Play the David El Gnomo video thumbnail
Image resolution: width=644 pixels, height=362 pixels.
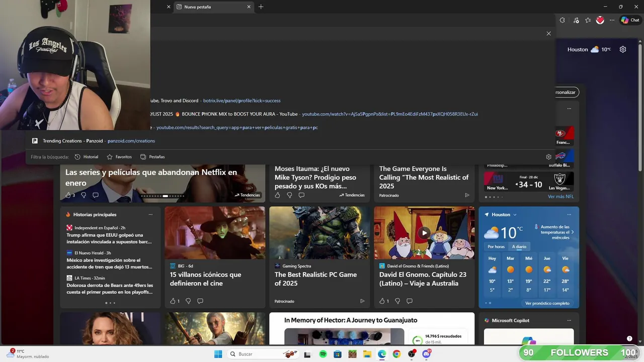(424, 233)
